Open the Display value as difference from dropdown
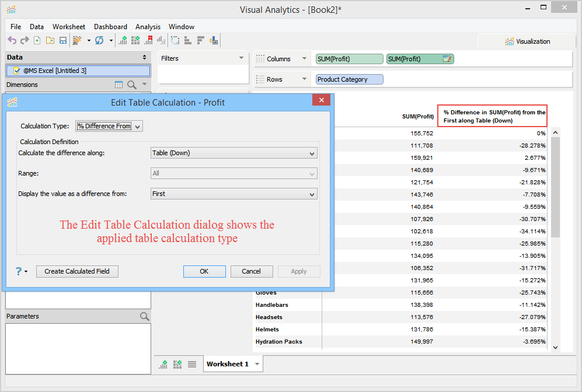Screen dimensions: 582x392 pos(234,194)
